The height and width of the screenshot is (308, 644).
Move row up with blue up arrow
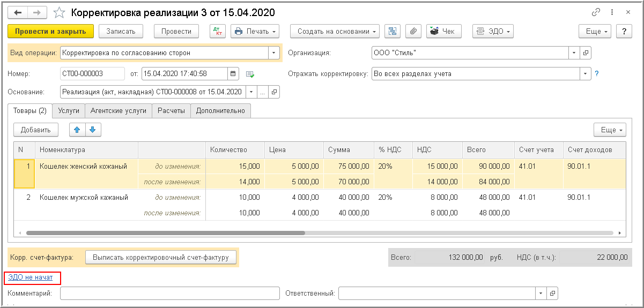(x=77, y=130)
